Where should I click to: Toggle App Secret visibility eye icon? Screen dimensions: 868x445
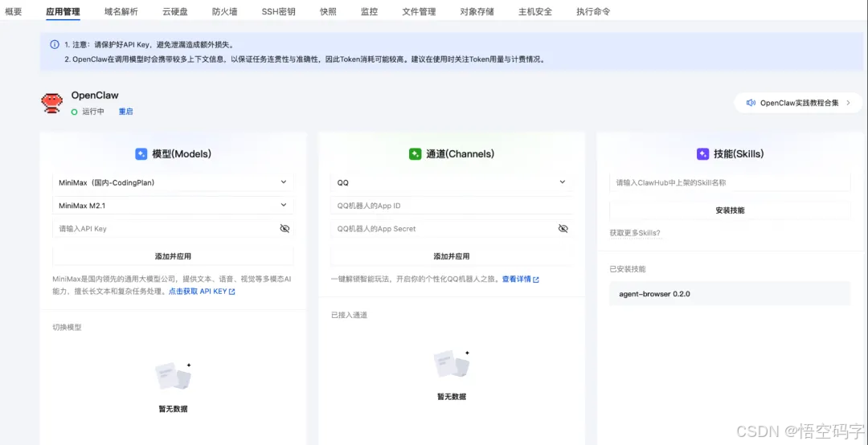point(563,229)
